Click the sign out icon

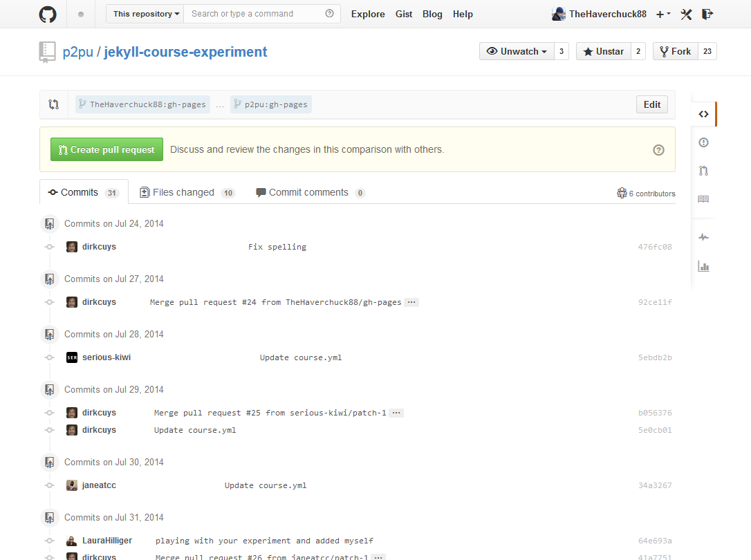click(707, 15)
